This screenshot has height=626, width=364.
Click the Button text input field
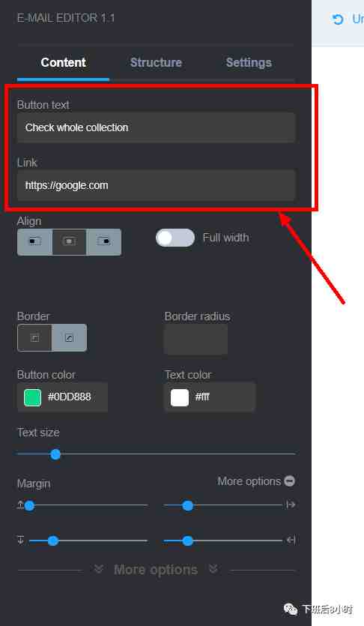point(156,127)
